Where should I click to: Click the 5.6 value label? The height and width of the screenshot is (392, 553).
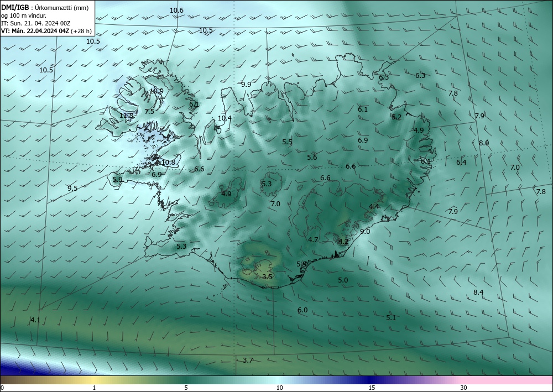point(312,158)
